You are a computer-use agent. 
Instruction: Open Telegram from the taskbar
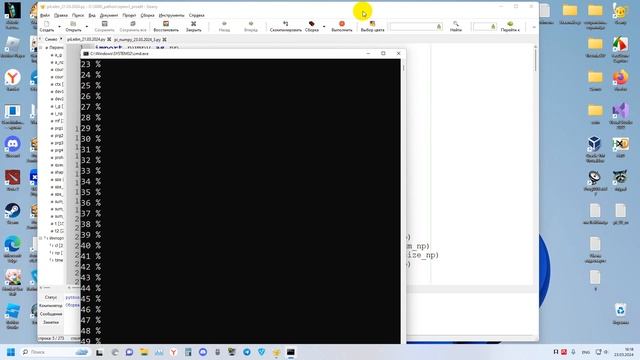247,352
